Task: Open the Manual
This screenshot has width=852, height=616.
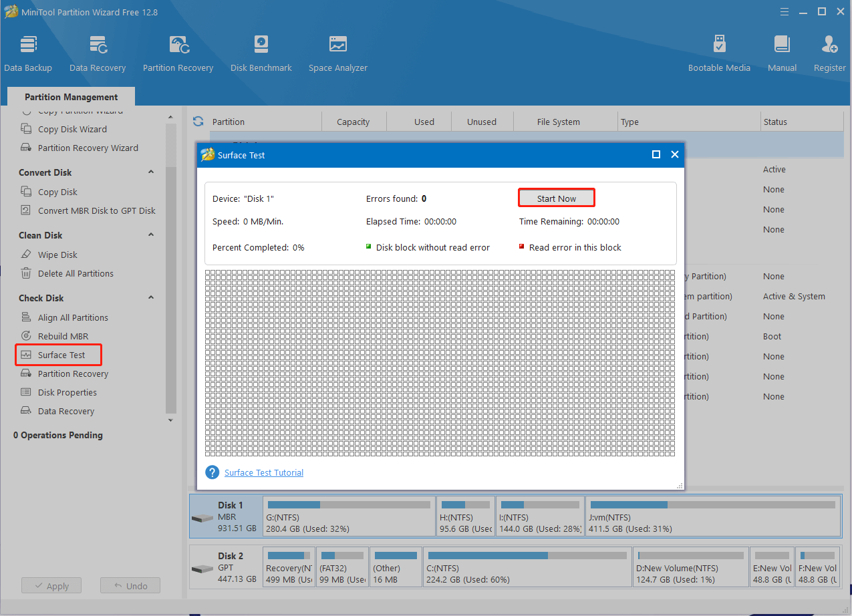Action: click(x=782, y=53)
